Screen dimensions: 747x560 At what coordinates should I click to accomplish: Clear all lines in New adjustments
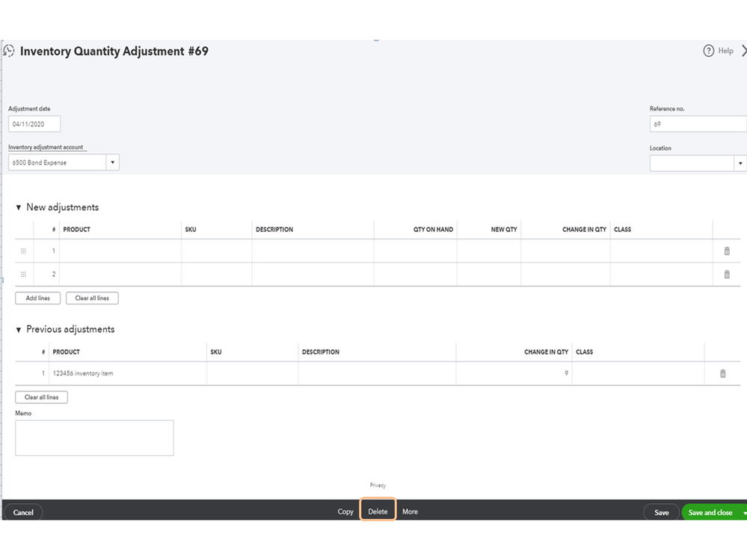[x=92, y=298]
